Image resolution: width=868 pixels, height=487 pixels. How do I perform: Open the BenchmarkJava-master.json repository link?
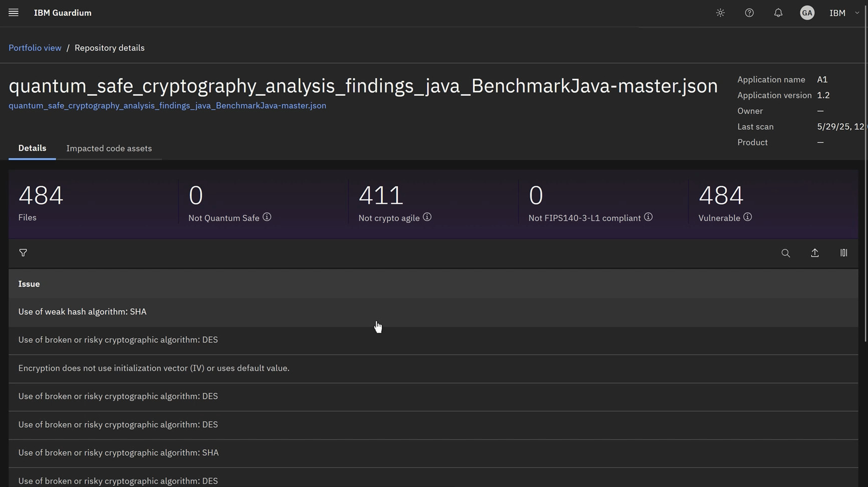click(x=167, y=106)
